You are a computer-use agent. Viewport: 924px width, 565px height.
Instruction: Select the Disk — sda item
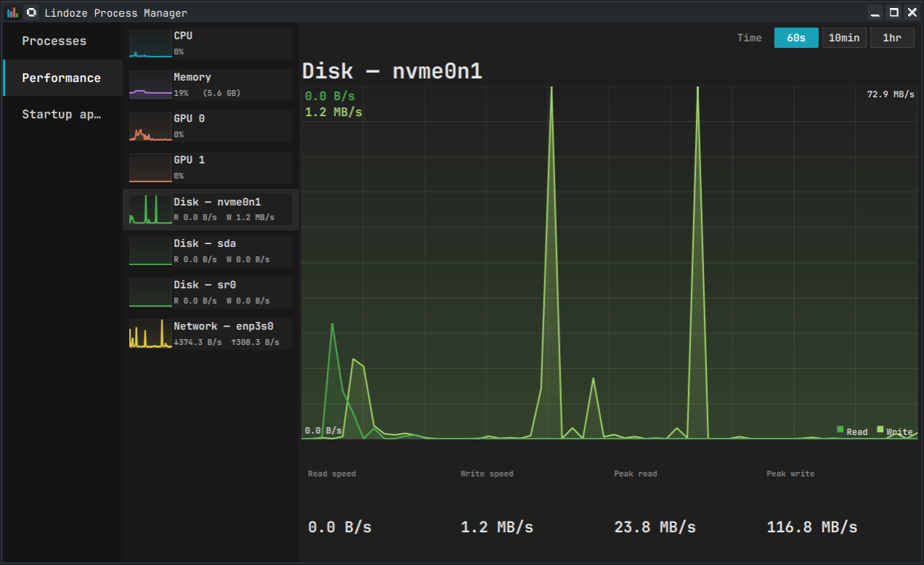210,251
